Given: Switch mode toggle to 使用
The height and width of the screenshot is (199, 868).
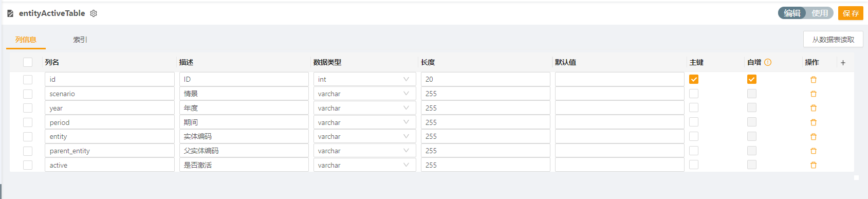Looking at the screenshot, I should 820,13.
